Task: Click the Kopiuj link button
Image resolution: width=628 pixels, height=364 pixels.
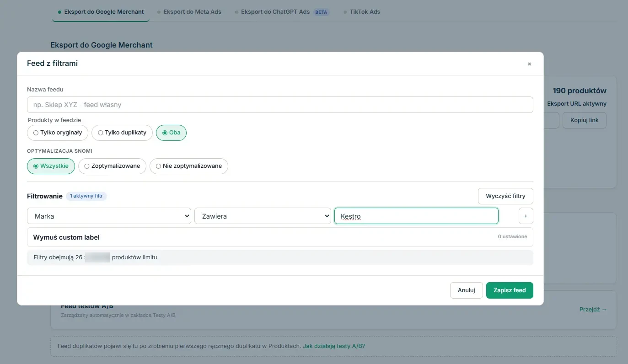Action: [x=585, y=120]
